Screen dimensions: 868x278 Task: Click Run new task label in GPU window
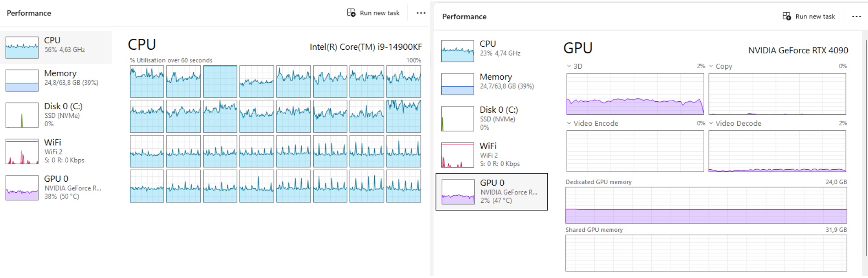815,16
